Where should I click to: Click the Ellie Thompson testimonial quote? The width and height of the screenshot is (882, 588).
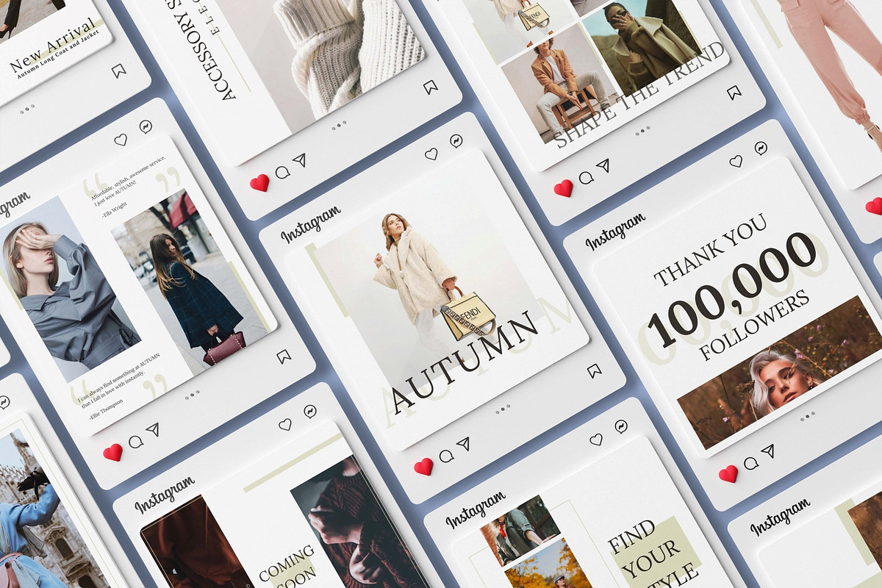pyautogui.click(x=118, y=381)
